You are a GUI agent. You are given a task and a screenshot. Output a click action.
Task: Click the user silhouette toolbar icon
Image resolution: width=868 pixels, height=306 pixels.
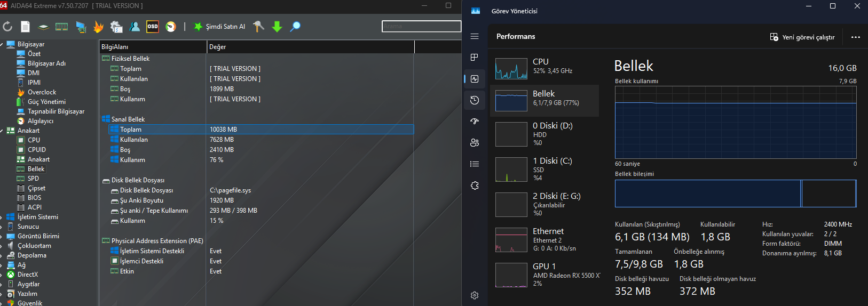point(135,26)
